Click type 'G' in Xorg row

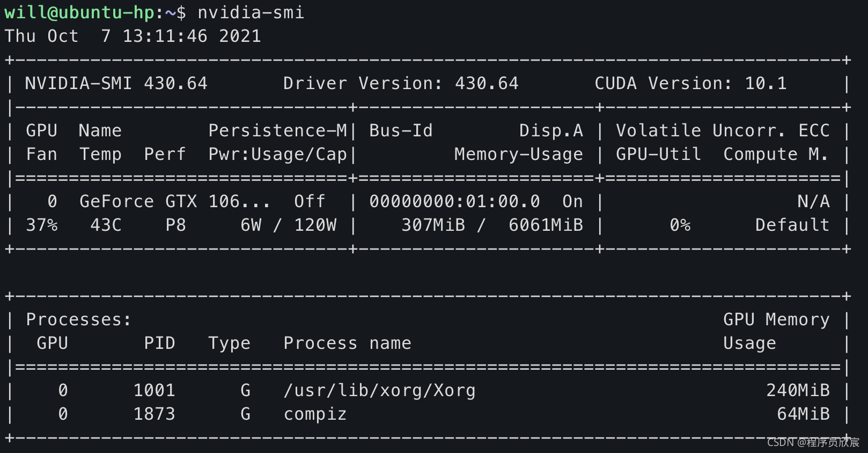click(x=245, y=390)
